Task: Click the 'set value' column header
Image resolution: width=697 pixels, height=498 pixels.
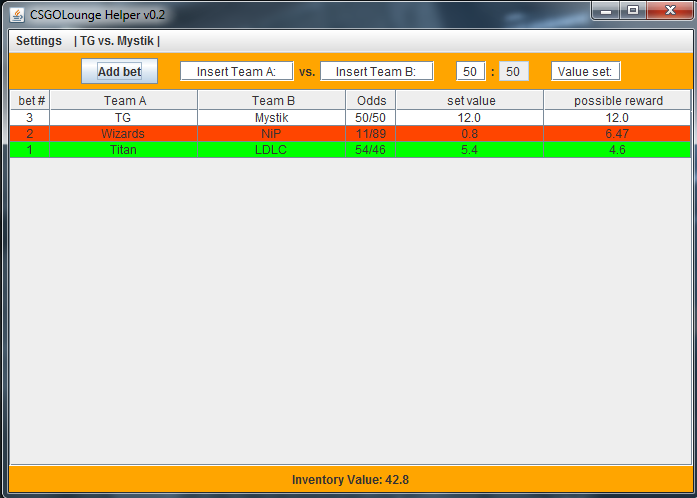Action: click(469, 100)
